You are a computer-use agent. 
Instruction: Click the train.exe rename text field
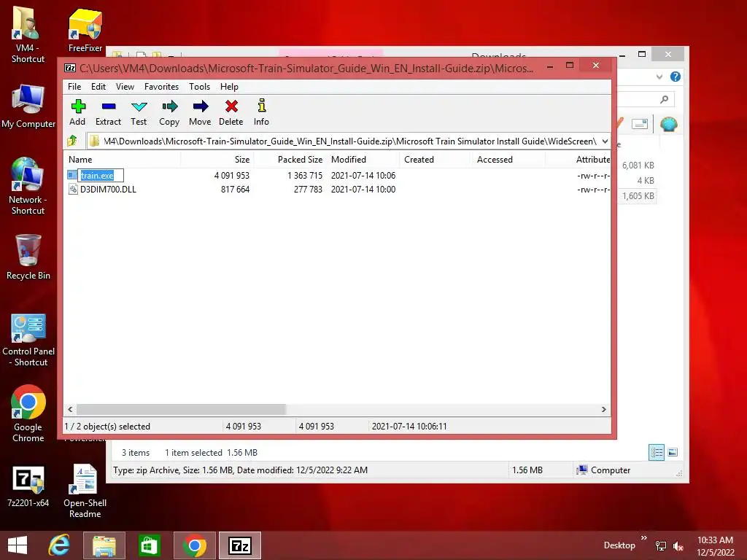coord(101,175)
